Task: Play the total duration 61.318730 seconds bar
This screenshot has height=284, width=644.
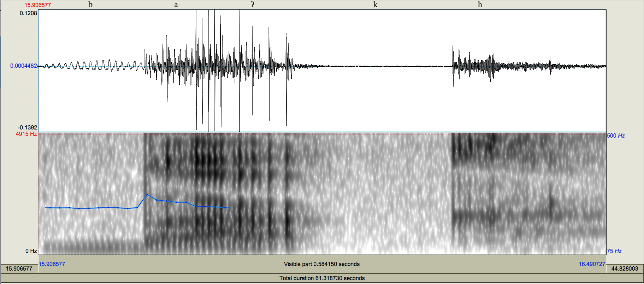Action: pos(321,278)
